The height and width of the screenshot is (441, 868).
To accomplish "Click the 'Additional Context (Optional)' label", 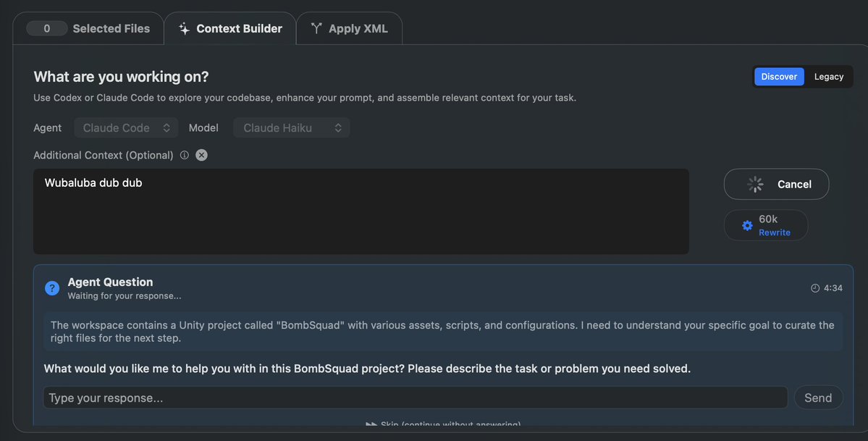I will point(104,155).
